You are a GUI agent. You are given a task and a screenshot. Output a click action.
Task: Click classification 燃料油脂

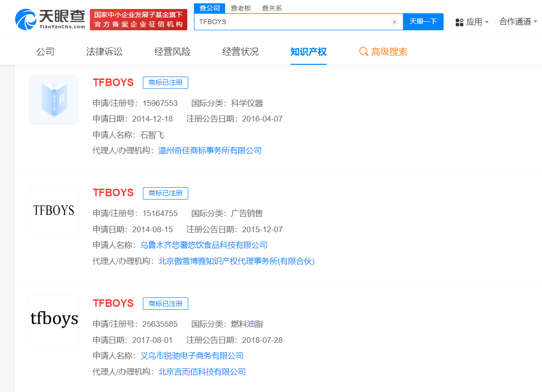[247, 324]
